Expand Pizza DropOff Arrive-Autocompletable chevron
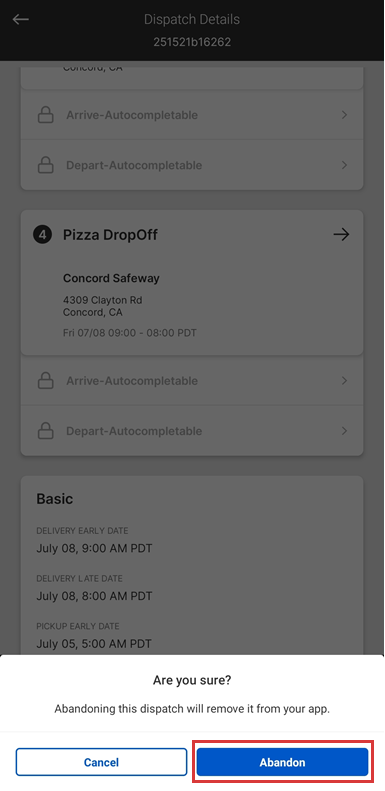This screenshot has height=791, width=385. pos(345,380)
